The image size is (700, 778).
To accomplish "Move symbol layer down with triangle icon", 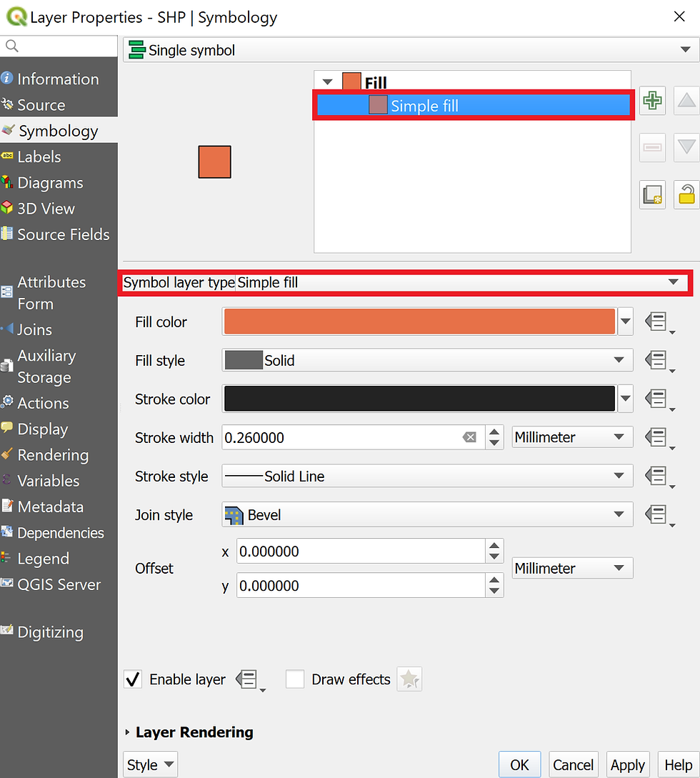I will point(686,147).
